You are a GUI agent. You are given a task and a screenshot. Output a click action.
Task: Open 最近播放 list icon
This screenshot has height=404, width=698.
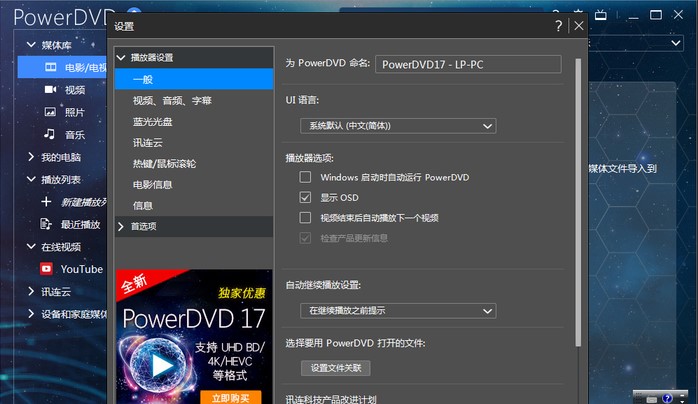(x=46, y=224)
